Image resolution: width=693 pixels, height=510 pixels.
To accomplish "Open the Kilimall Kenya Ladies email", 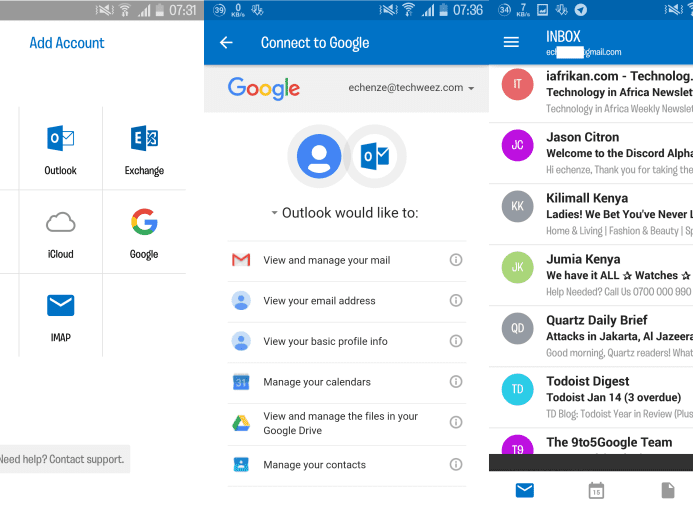I will [x=591, y=214].
